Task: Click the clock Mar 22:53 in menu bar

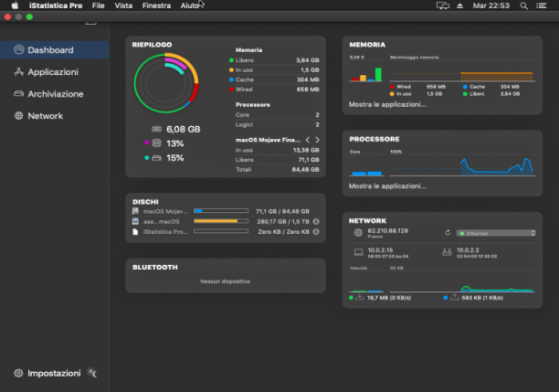Action: [490, 5]
